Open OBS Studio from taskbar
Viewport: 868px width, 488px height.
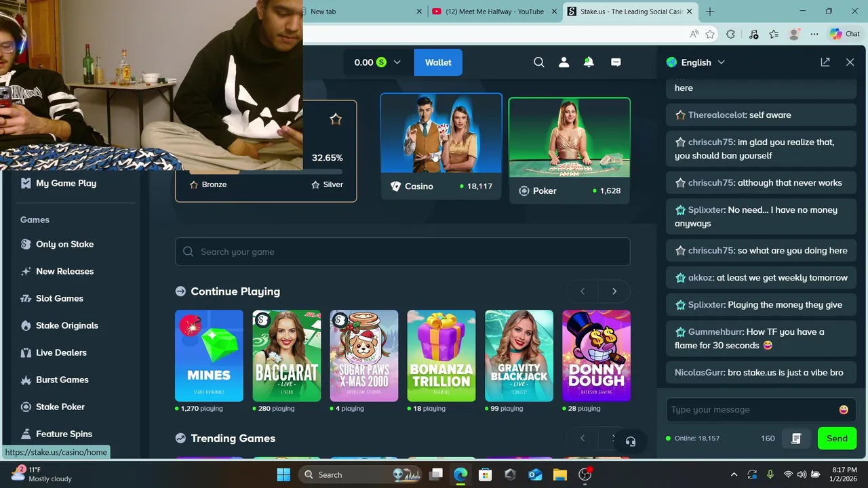pos(585,474)
